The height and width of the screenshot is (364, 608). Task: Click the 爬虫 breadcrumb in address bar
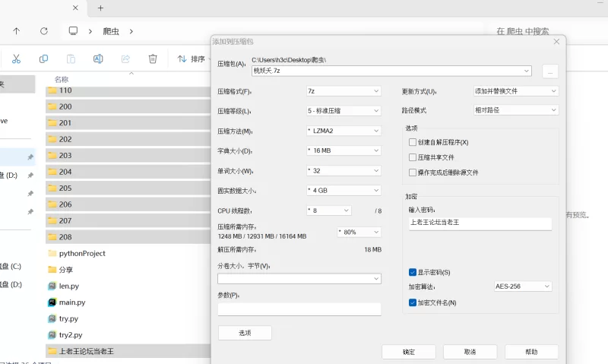pos(111,31)
